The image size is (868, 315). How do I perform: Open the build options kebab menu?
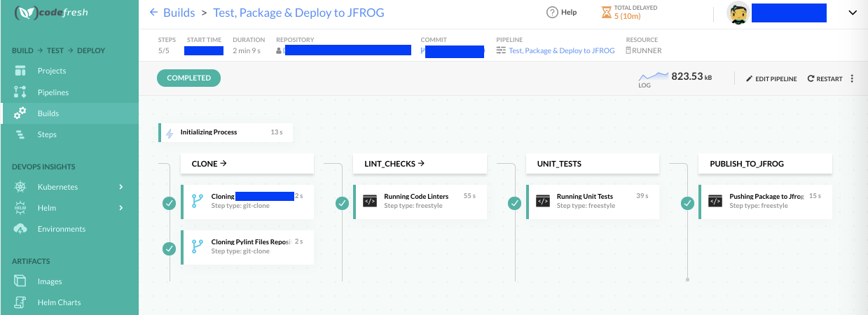pyautogui.click(x=853, y=79)
